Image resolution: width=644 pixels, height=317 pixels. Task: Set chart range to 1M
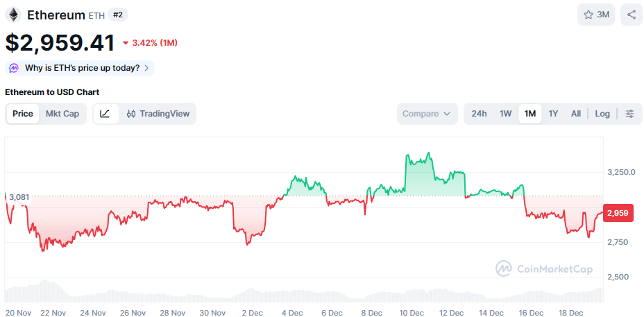tap(530, 114)
